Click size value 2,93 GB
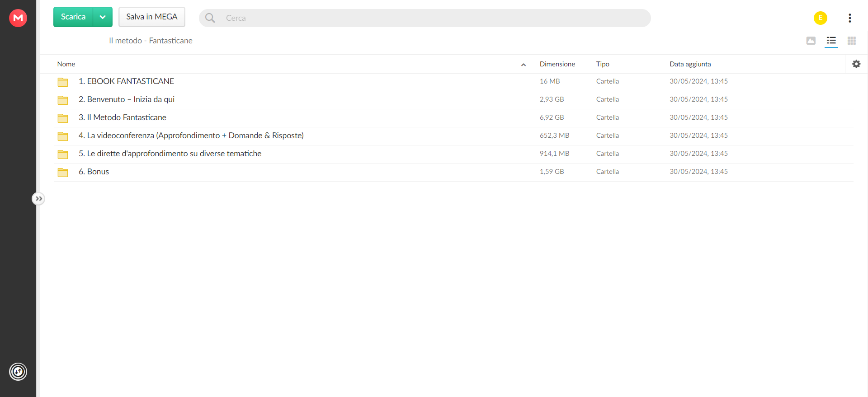This screenshot has height=397, width=868. 552,99
